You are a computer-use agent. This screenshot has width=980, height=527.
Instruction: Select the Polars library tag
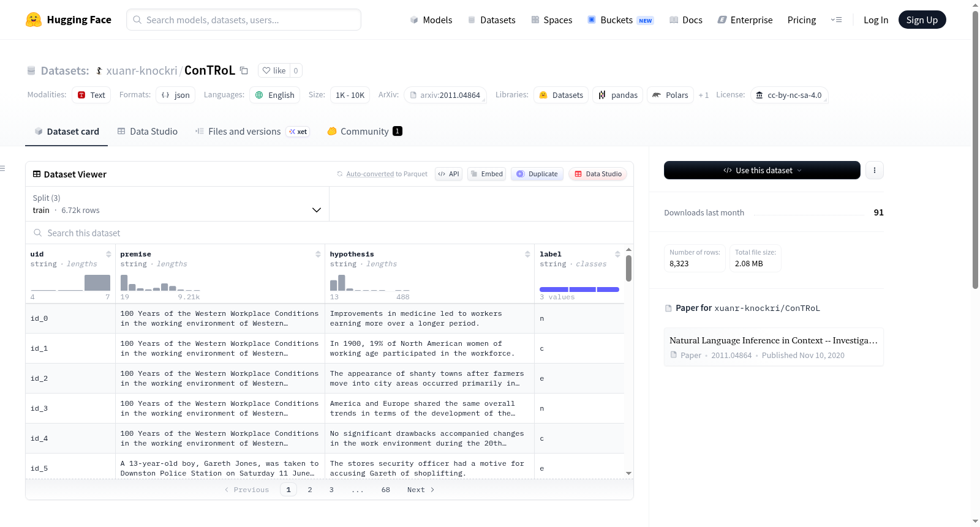[x=670, y=95]
